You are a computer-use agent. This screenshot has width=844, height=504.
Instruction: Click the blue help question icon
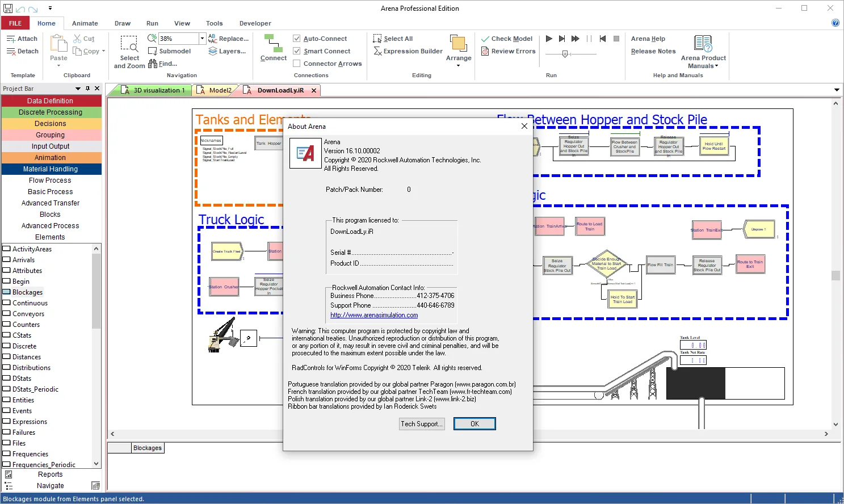pos(835,23)
